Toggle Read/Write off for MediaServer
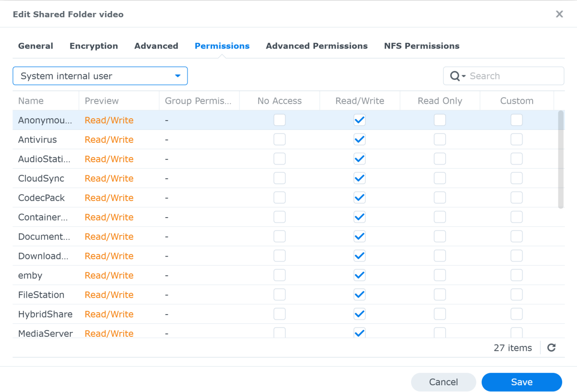This screenshot has height=392, width=577. point(359,333)
